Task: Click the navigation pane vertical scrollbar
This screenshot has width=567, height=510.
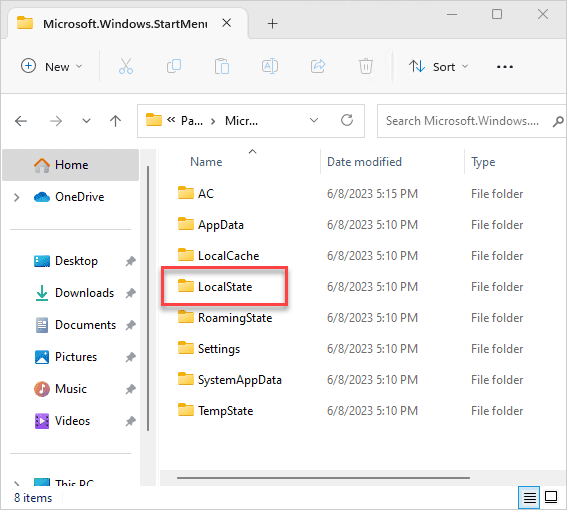Action: tap(148, 298)
